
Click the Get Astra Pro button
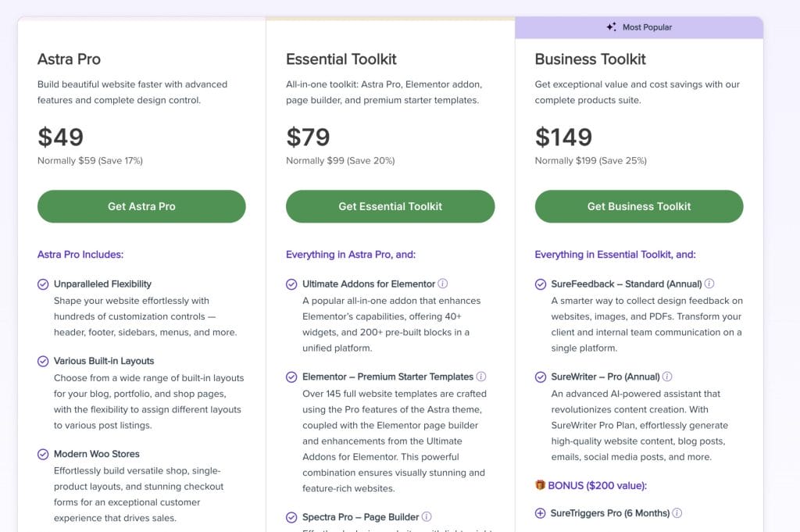tap(141, 206)
